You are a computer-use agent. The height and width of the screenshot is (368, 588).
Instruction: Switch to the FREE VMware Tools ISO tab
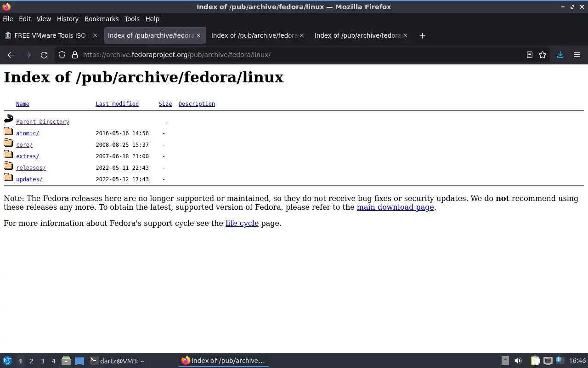[51, 35]
